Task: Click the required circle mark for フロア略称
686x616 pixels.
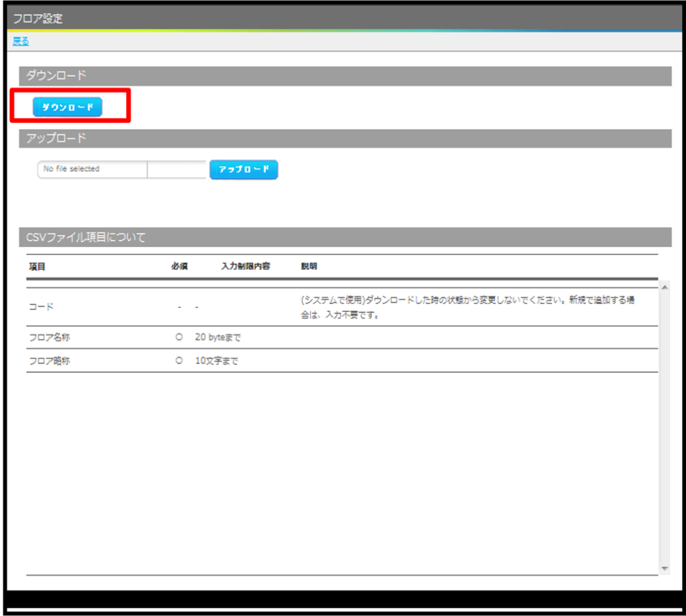Action: point(179,361)
